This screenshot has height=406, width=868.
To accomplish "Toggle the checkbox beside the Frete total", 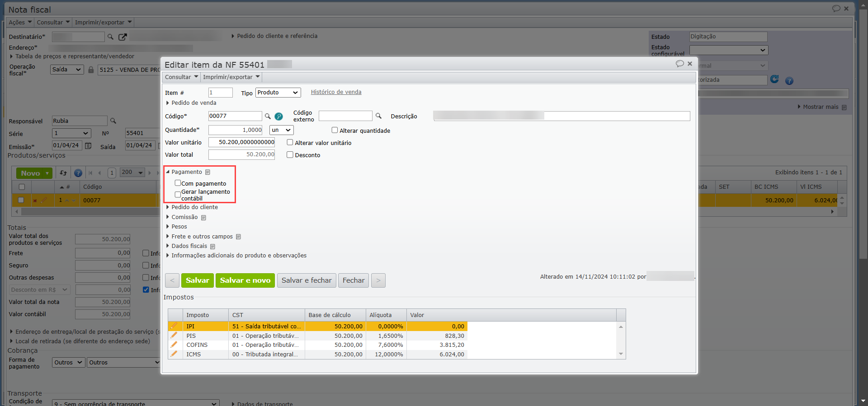I will (x=146, y=253).
